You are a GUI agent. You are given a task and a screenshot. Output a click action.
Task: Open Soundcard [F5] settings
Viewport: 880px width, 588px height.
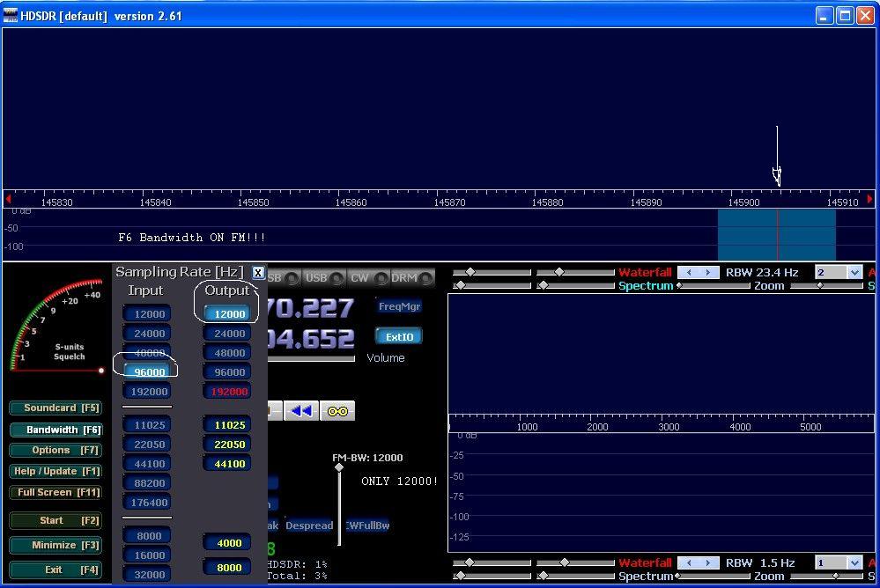click(55, 408)
